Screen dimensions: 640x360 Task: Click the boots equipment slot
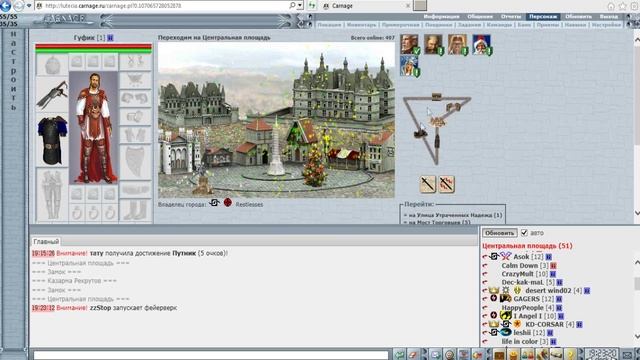click(x=135, y=211)
